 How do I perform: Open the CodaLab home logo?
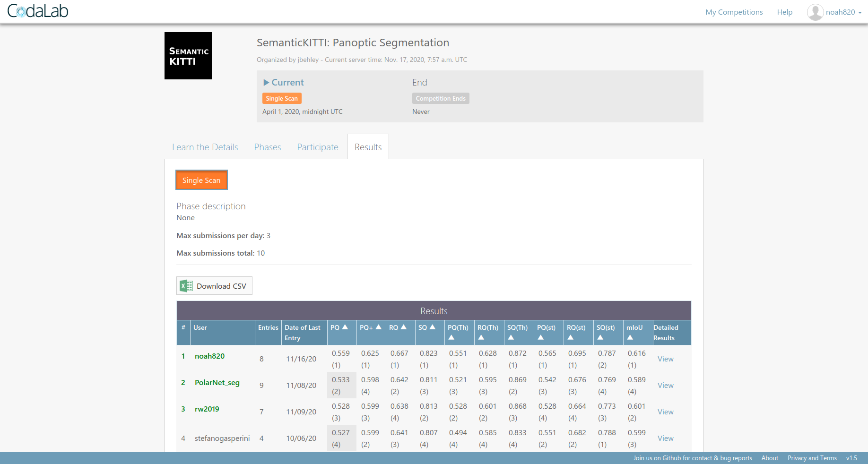pyautogui.click(x=38, y=11)
